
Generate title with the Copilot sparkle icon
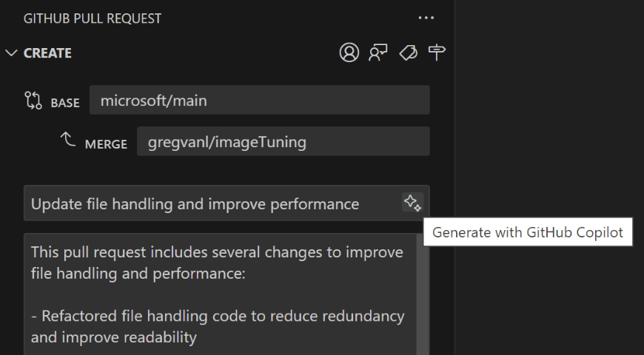pos(412,203)
